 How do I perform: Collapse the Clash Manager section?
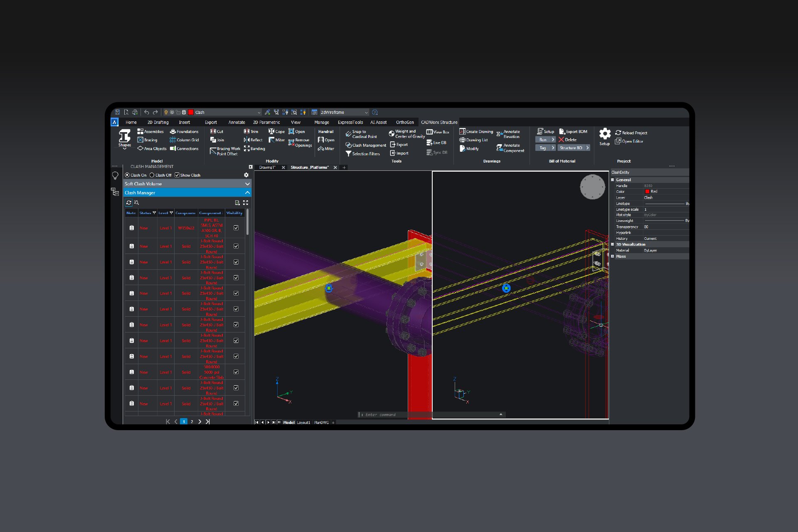[247, 192]
